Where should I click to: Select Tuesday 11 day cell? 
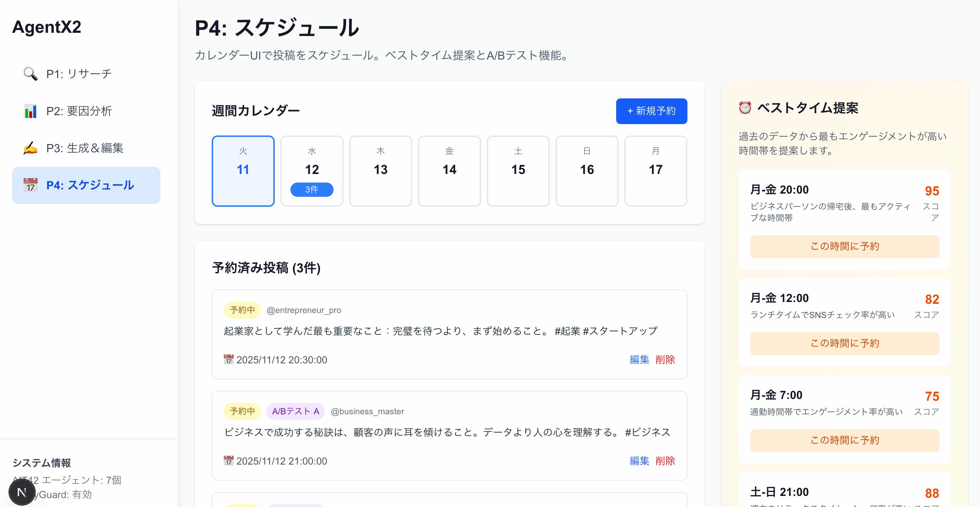point(243,171)
